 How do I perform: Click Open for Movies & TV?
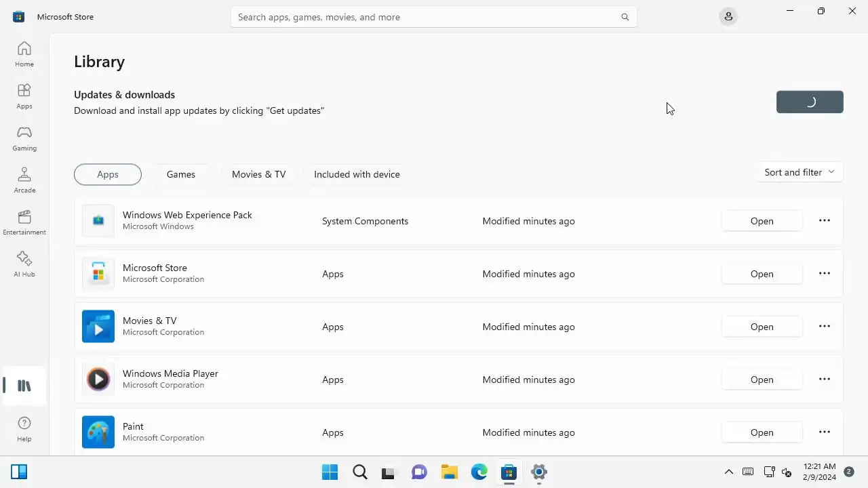762,327
